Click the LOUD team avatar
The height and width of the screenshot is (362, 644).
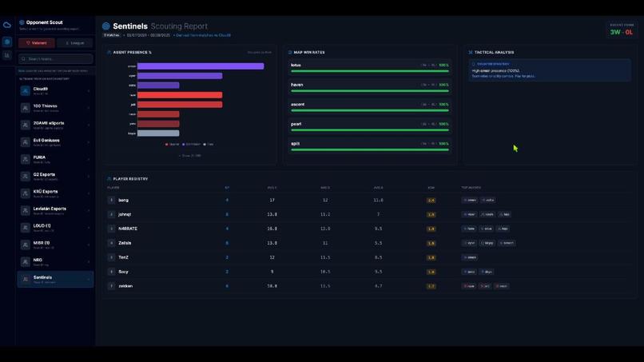[x=25, y=228]
